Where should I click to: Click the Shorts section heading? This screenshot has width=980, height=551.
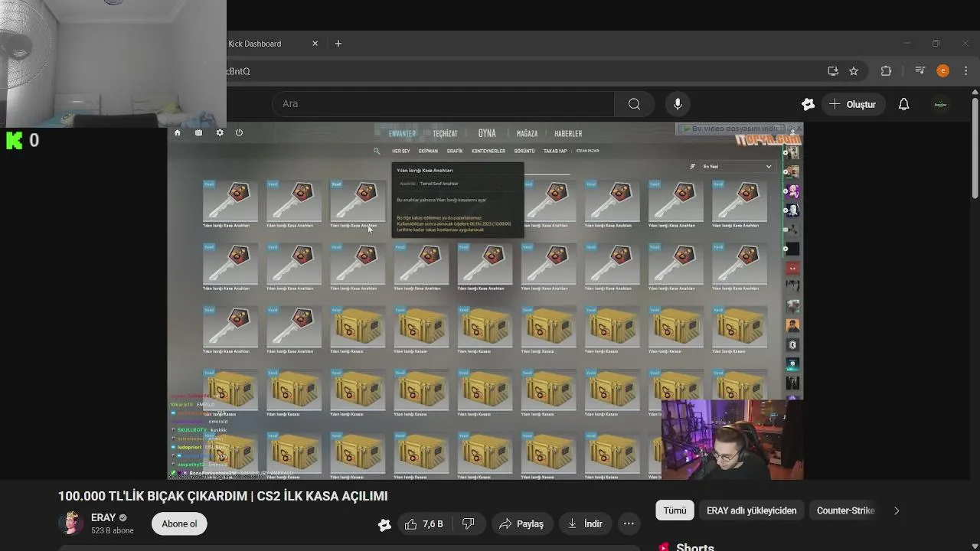695,547
